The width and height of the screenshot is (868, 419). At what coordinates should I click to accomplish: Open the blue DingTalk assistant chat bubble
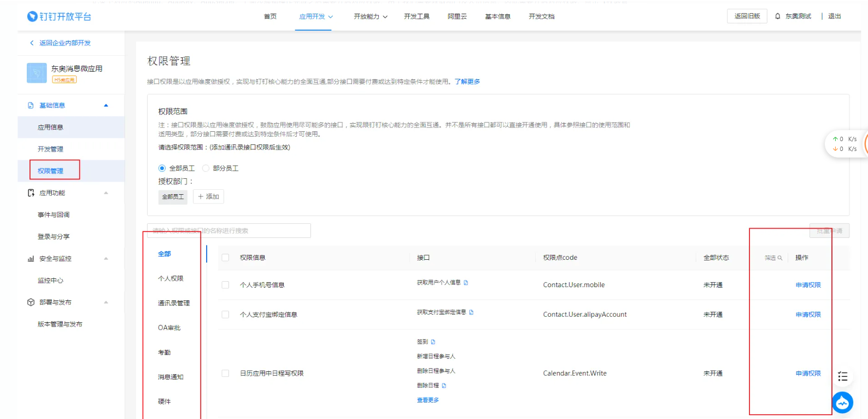[842, 403]
